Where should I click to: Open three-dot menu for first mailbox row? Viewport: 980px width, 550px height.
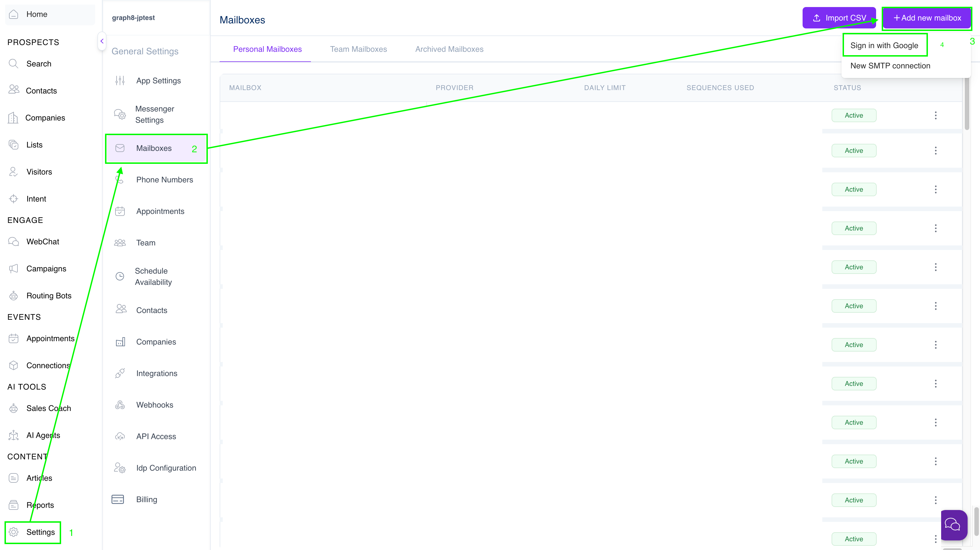coord(936,115)
